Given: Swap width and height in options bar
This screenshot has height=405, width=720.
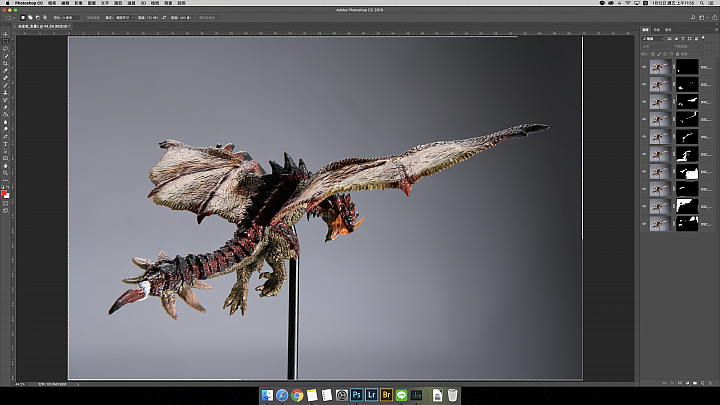Looking at the screenshot, I should pos(164,17).
